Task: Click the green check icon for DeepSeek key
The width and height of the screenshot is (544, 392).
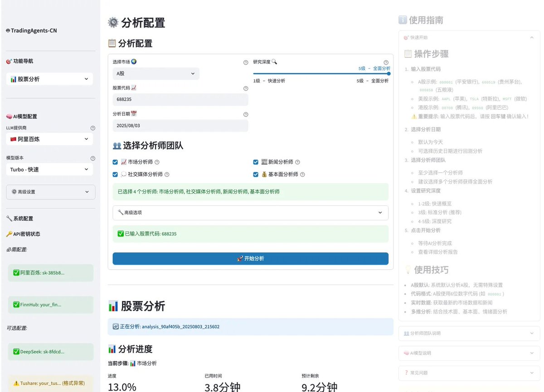Action: pyautogui.click(x=16, y=351)
